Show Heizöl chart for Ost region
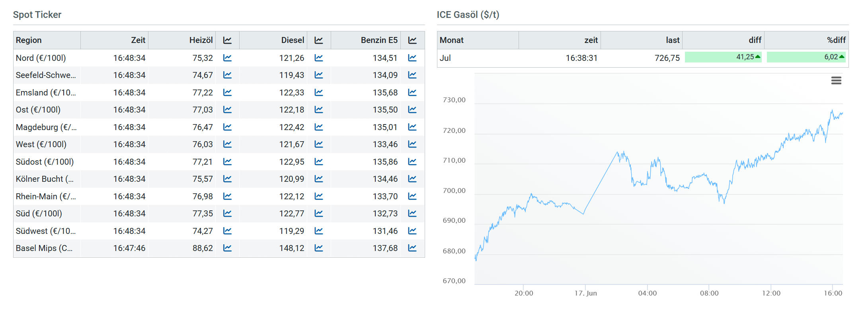The height and width of the screenshot is (317, 868). click(227, 110)
